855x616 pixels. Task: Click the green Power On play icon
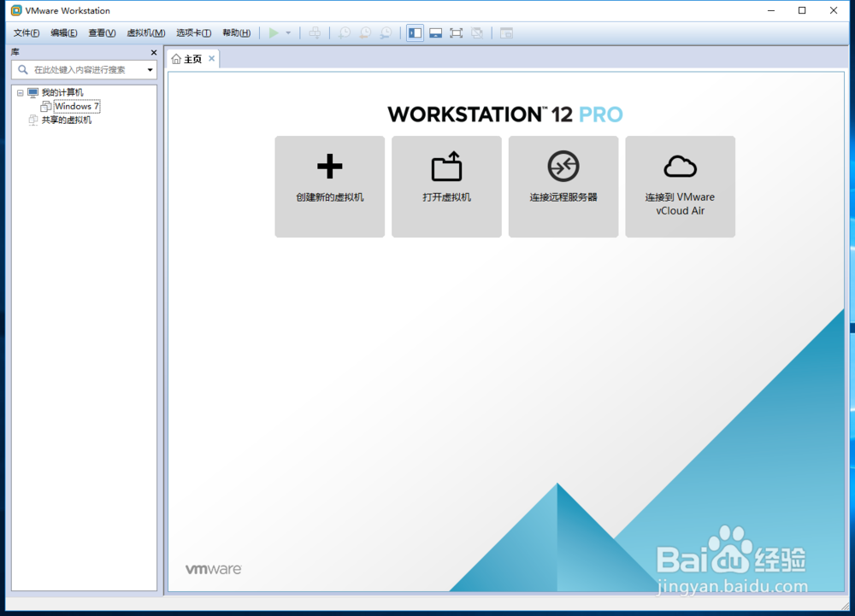[274, 33]
